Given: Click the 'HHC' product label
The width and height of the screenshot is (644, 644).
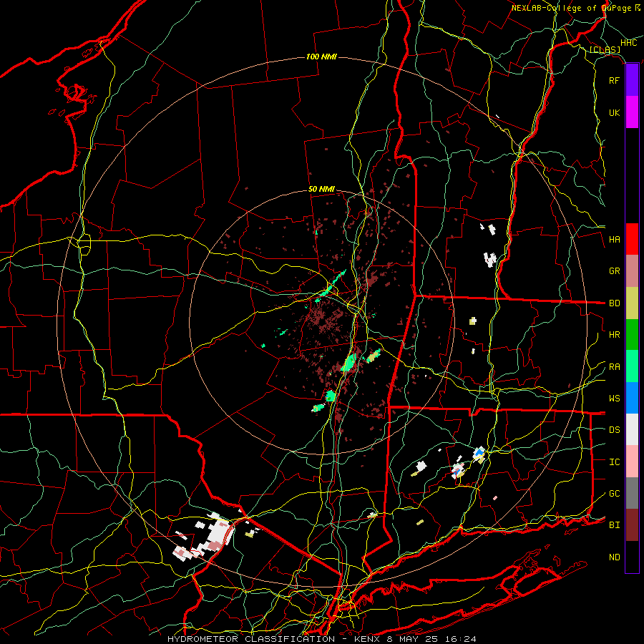Looking at the screenshot, I should [628, 43].
